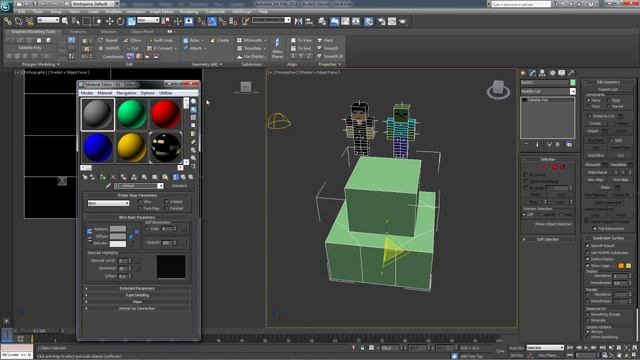Image resolution: width=640 pixels, height=360 pixels.
Task: Click Reset Map/Mtl red X icon
Action: (113, 177)
